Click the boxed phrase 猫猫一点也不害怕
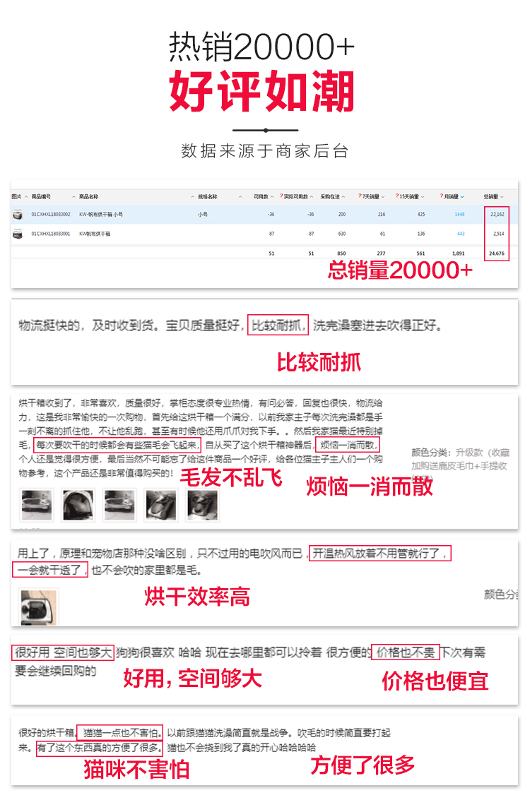The width and height of the screenshot is (530, 812). point(120,732)
